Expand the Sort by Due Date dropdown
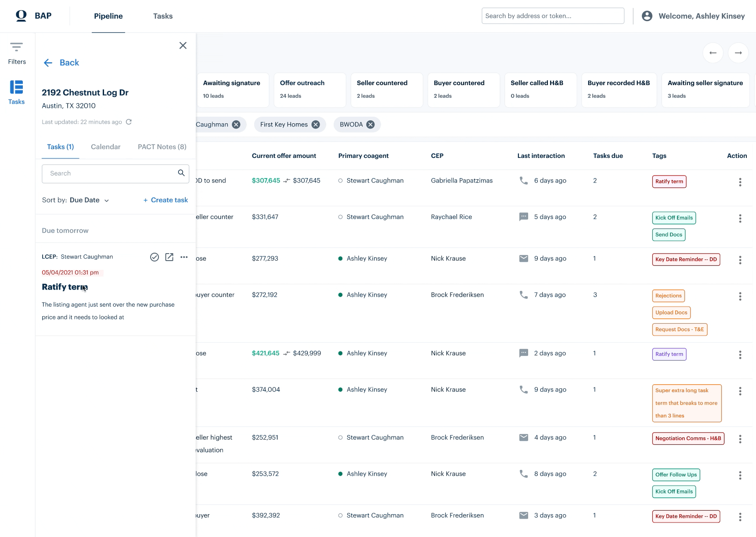This screenshot has height=537, width=756. coord(89,200)
